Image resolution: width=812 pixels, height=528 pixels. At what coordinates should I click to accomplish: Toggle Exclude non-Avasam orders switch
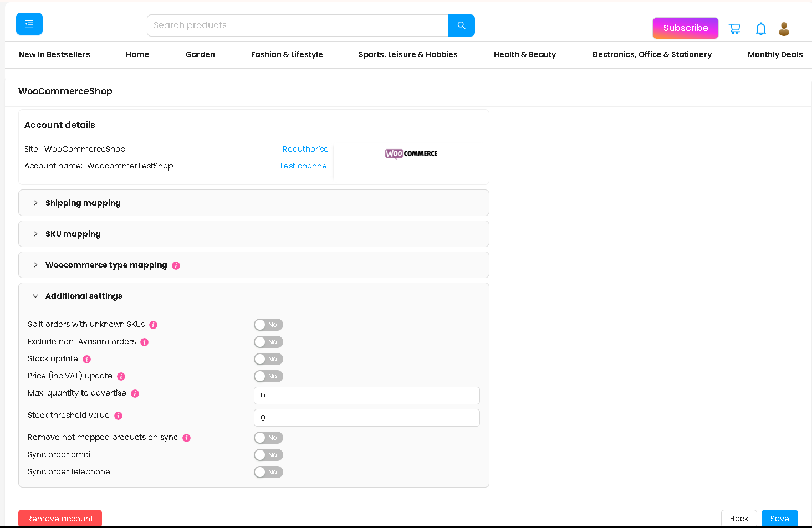[x=268, y=342]
